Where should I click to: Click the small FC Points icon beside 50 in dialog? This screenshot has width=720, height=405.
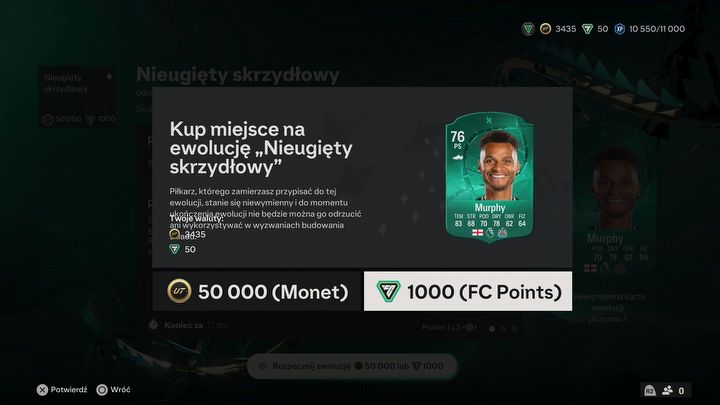tap(174, 249)
